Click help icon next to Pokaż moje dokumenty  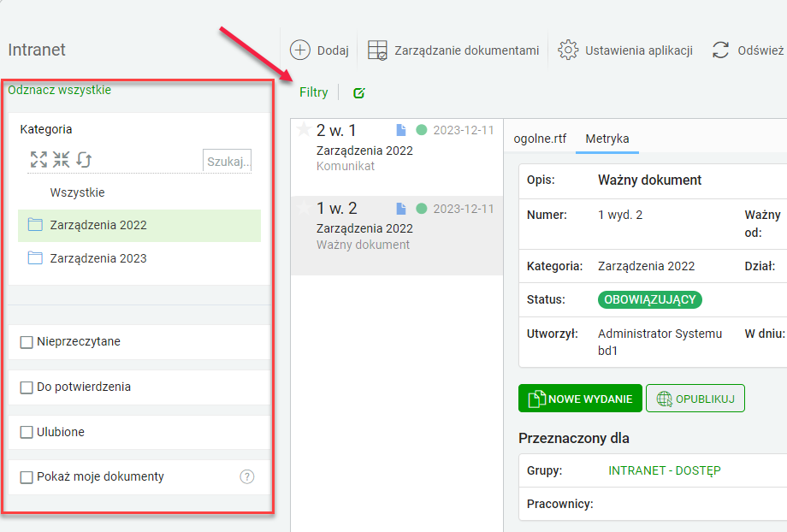[x=247, y=476]
